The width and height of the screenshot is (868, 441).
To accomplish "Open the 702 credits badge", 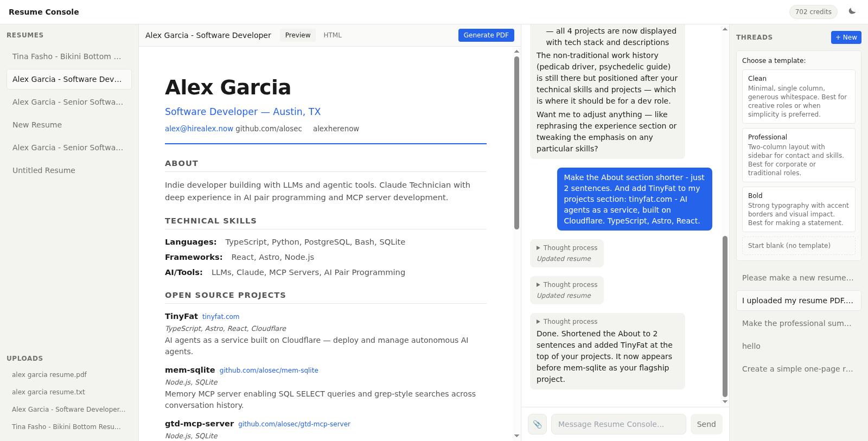I will [x=813, y=12].
